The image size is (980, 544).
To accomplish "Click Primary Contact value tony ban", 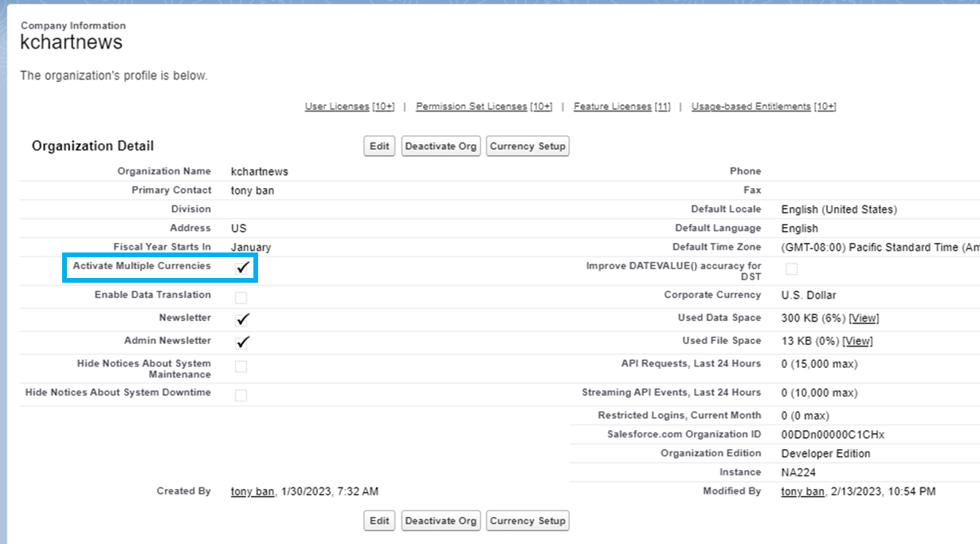I will (253, 190).
